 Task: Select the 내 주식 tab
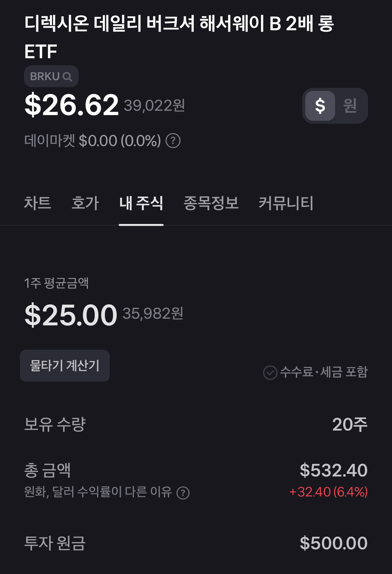tap(141, 203)
